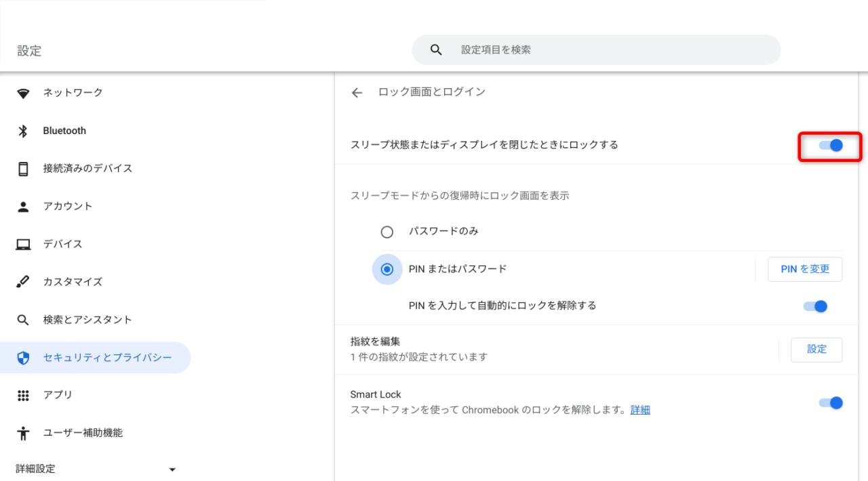Click the apps grid icon
868x481 pixels.
(x=24, y=395)
